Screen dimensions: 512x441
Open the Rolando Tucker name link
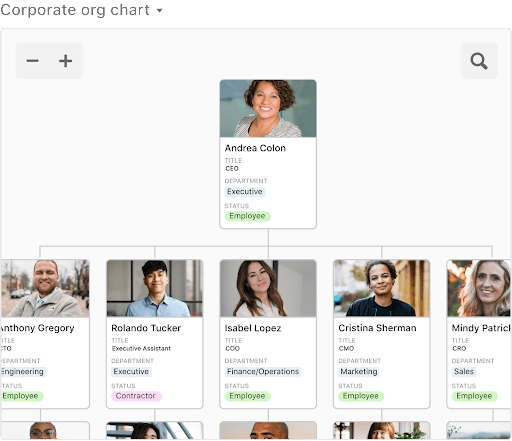tap(146, 328)
